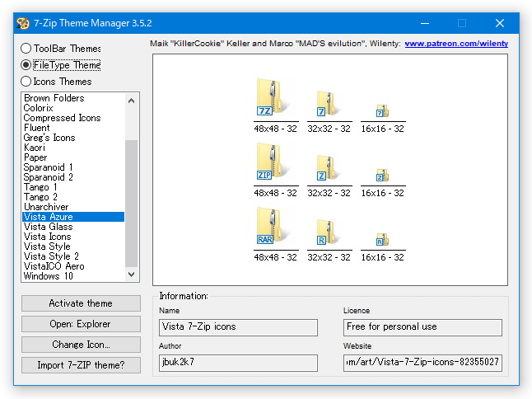532x399 pixels.
Task: Click into the Website text field
Action: [x=422, y=363]
